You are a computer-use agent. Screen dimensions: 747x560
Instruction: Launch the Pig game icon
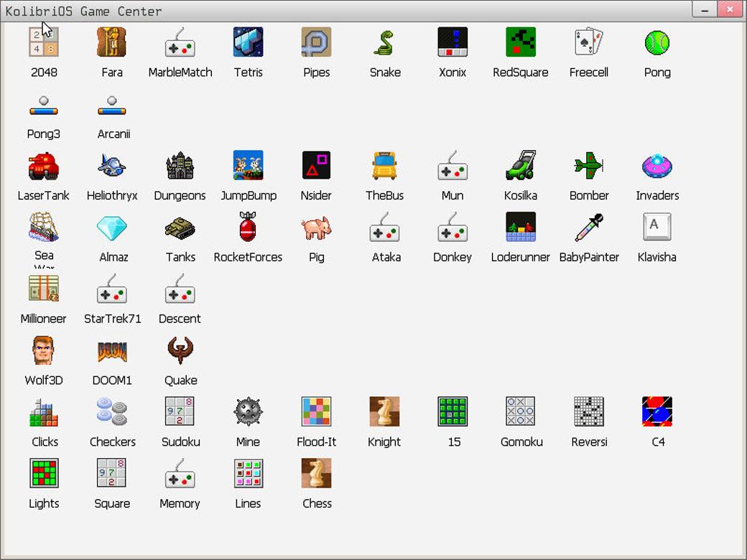[x=316, y=227]
